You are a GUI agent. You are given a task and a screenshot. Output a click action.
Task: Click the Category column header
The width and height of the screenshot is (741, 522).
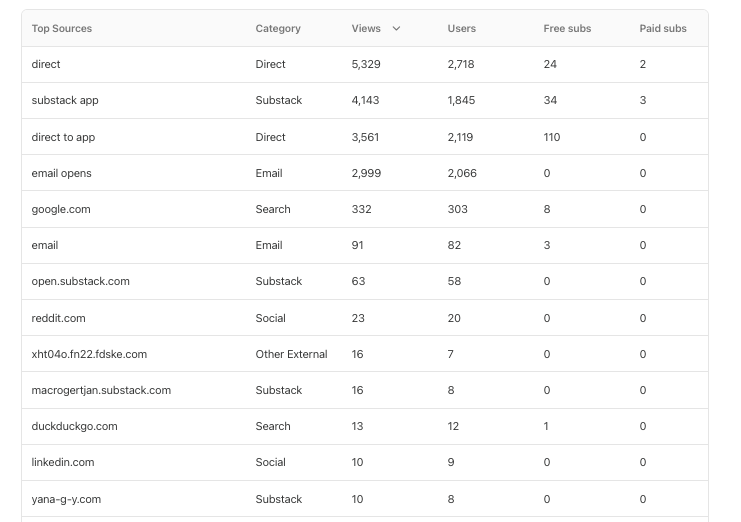(278, 28)
